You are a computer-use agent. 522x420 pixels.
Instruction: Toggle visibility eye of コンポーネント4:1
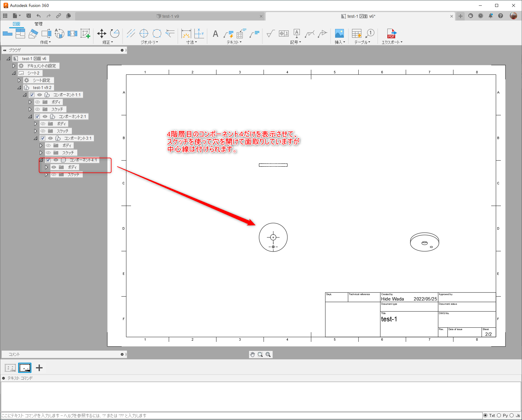(56, 160)
